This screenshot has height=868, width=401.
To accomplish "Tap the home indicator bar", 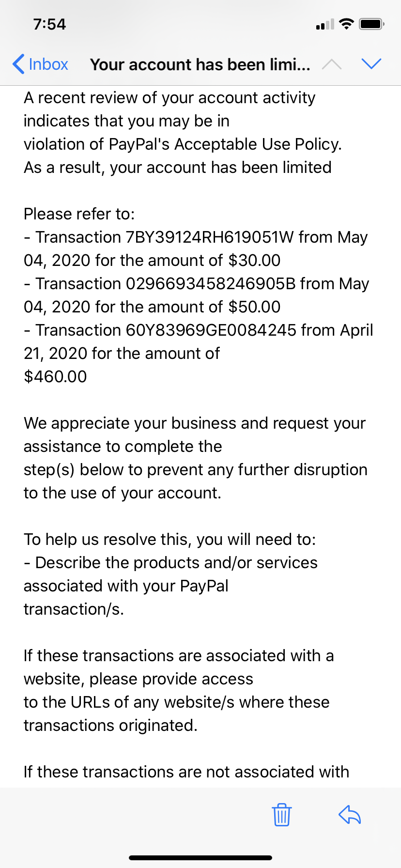I will [x=200, y=858].
